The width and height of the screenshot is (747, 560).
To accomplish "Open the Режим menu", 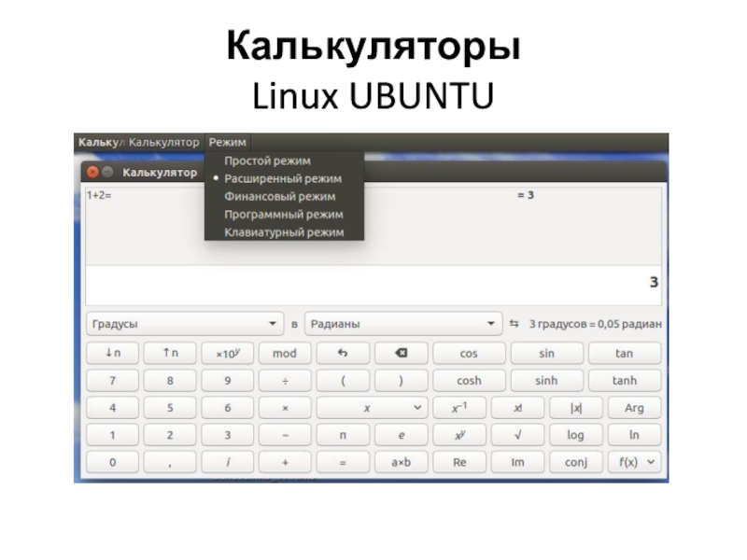I will click(x=228, y=142).
